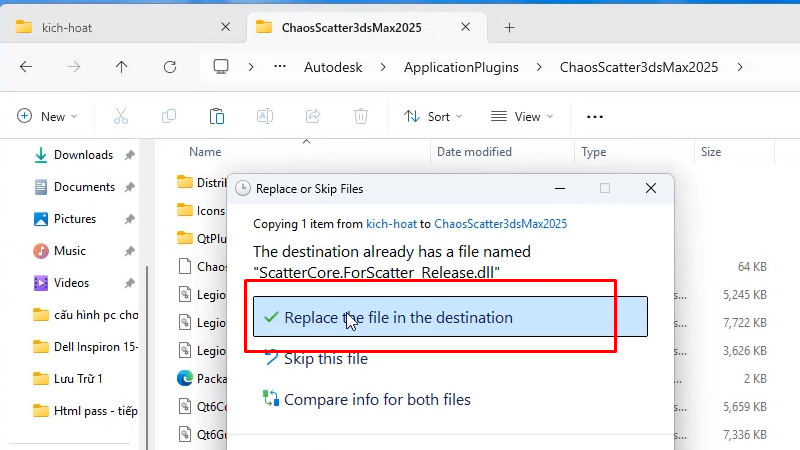The width and height of the screenshot is (800, 450).
Task: Close the kich-hoat tab
Action: [x=226, y=27]
